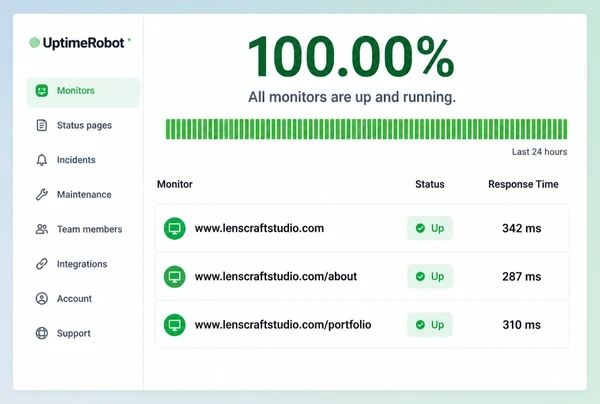Click the Account user icon
This screenshot has height=404, width=600.
42,298
